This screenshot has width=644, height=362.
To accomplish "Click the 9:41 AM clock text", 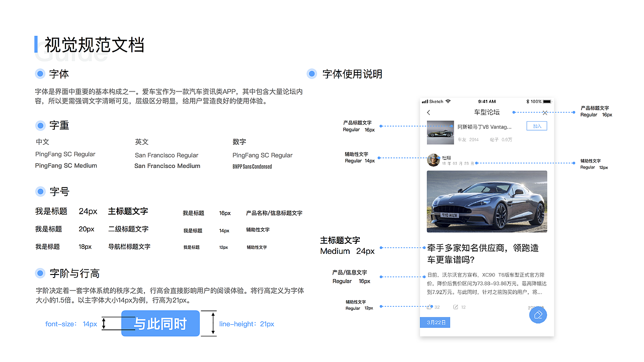I will click(487, 102).
